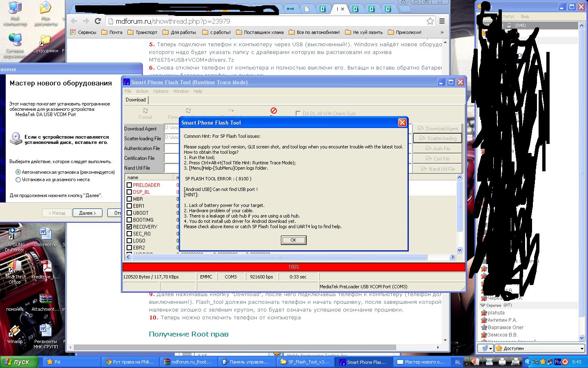
Task: Check the DSP_BL partition checkbox
Action: (x=129, y=192)
